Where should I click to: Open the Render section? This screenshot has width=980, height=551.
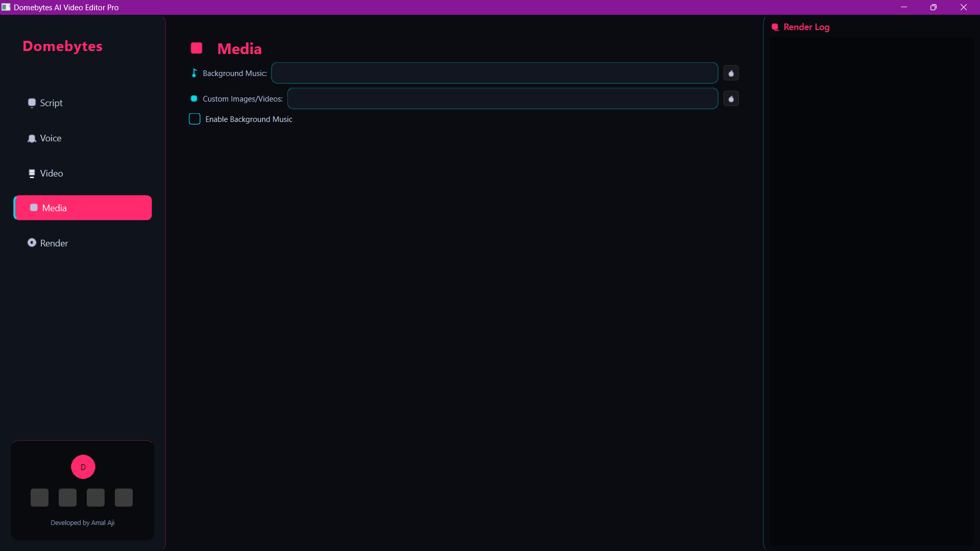coord(54,243)
